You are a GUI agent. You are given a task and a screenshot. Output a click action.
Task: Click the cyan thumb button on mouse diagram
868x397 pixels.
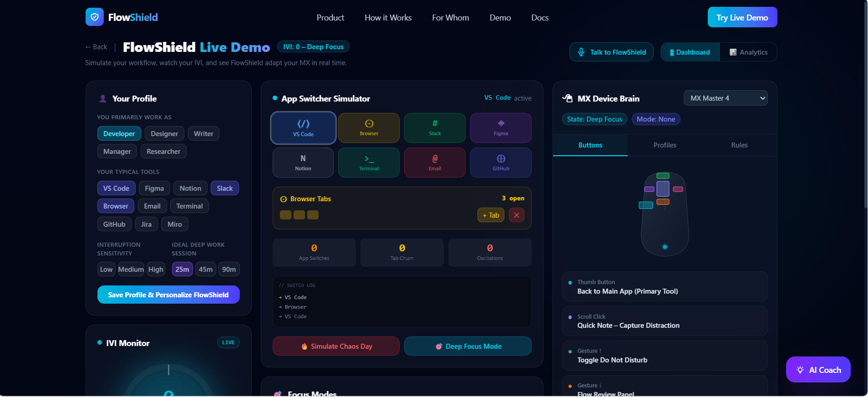646,205
